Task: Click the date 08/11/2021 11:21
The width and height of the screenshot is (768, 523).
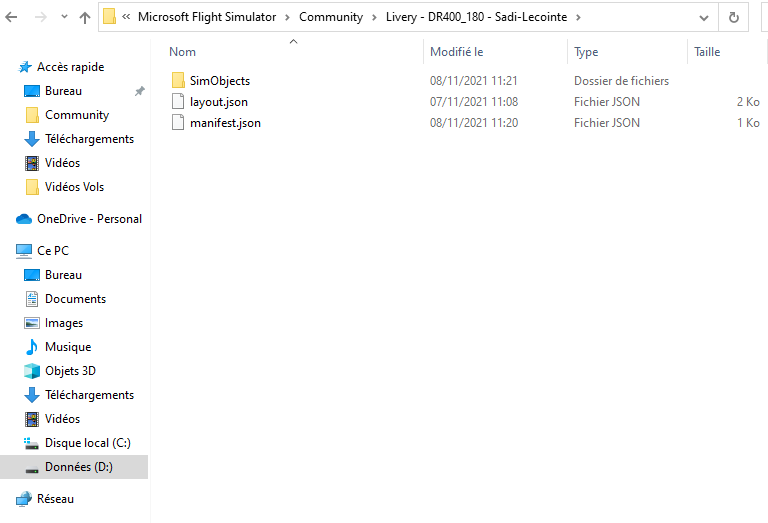Action: click(474, 81)
